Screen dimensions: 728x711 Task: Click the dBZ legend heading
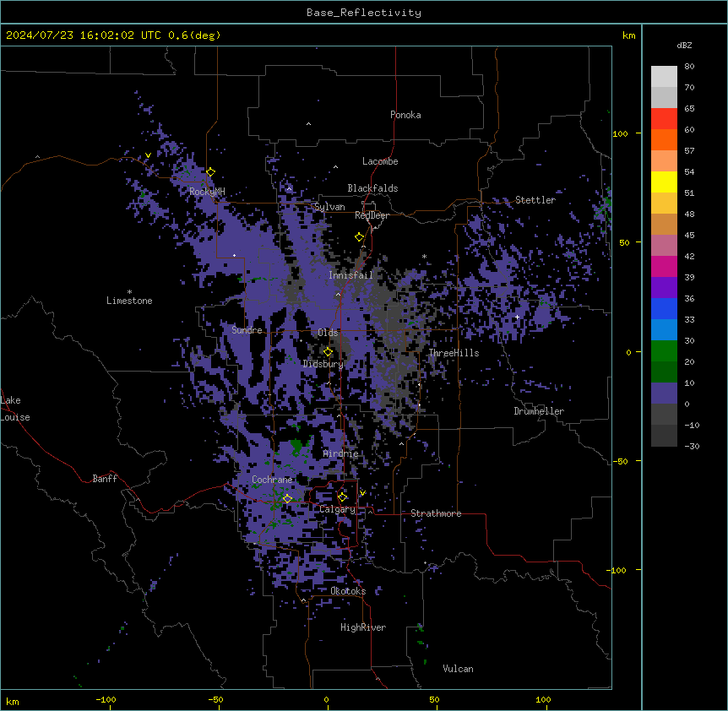[684, 46]
